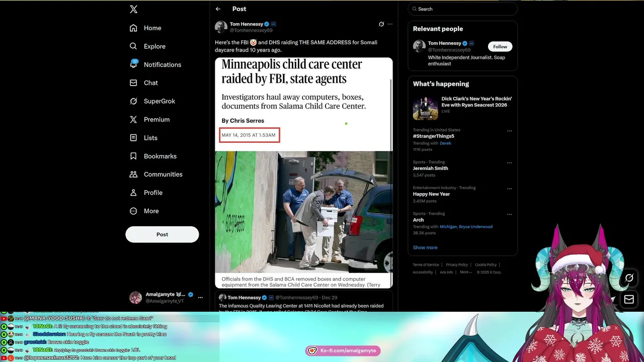Open more options for Arch trend
Screen dimensions: 644x362
coord(509,215)
